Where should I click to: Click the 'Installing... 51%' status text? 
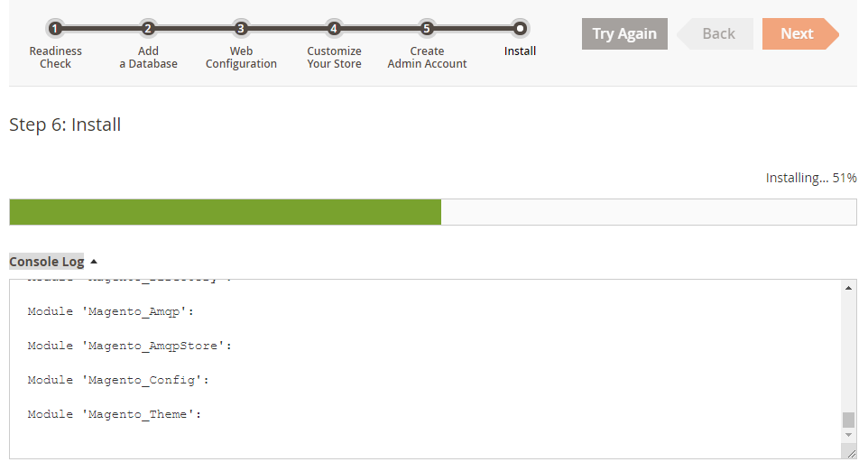(x=810, y=178)
